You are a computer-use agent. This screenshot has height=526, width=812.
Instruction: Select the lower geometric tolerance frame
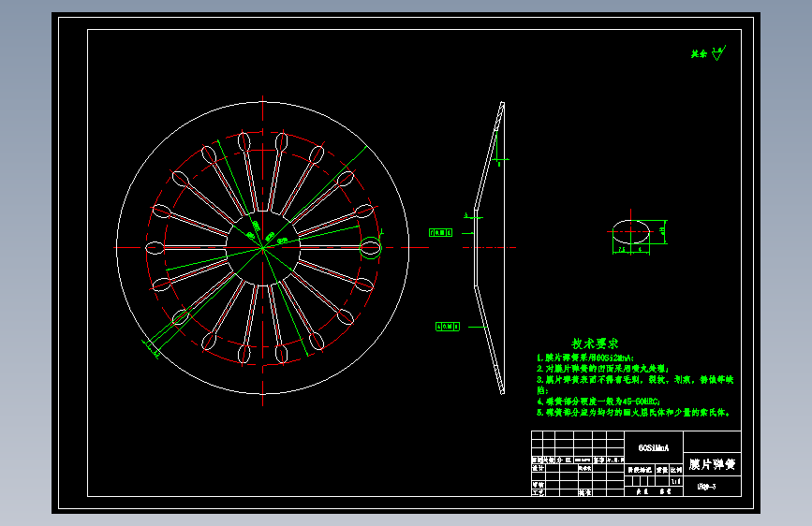coord(448,327)
